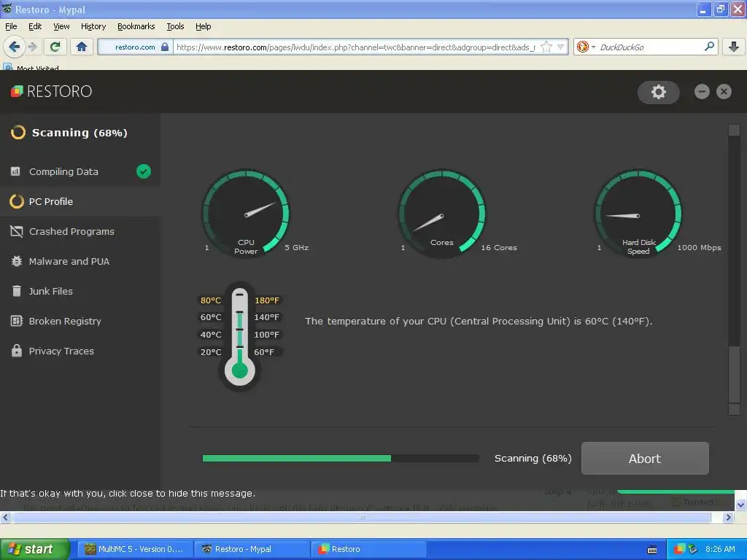The width and height of the screenshot is (747, 560).
Task: Open the downloads arrow button
Action: (x=734, y=47)
